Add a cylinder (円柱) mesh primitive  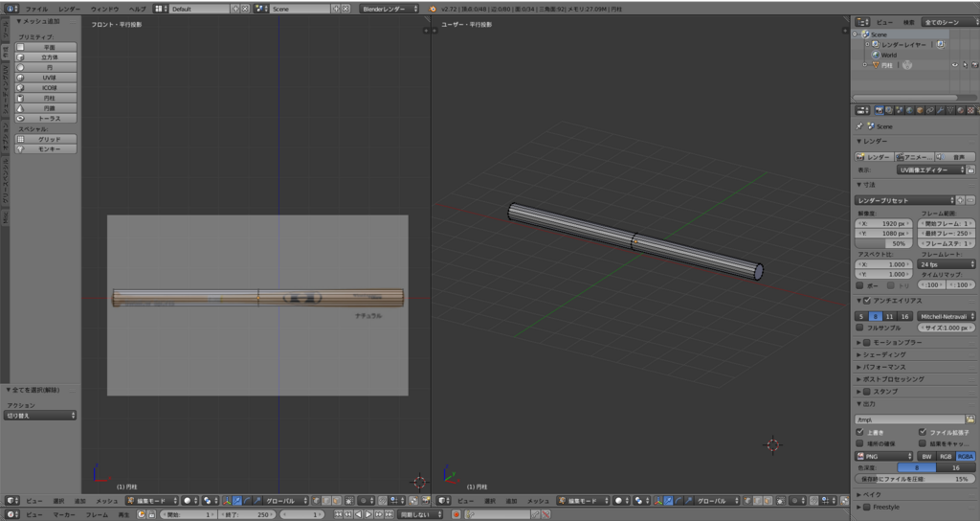46,99
